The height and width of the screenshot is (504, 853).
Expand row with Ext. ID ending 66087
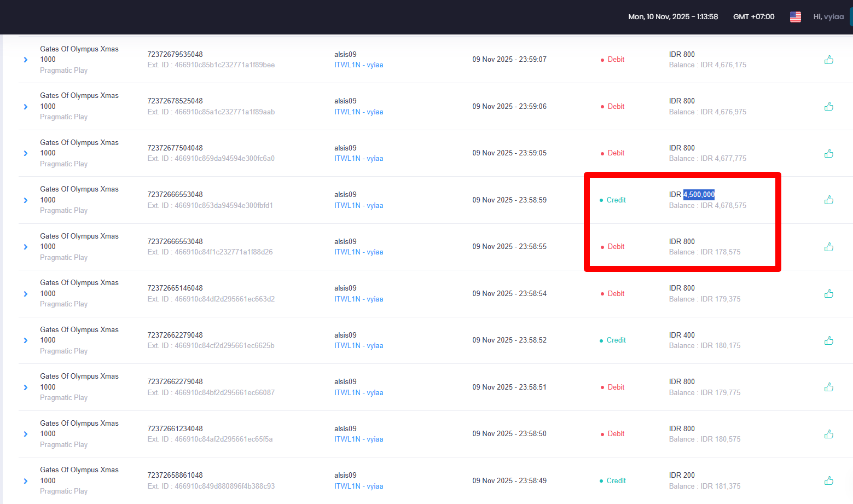[26, 387]
